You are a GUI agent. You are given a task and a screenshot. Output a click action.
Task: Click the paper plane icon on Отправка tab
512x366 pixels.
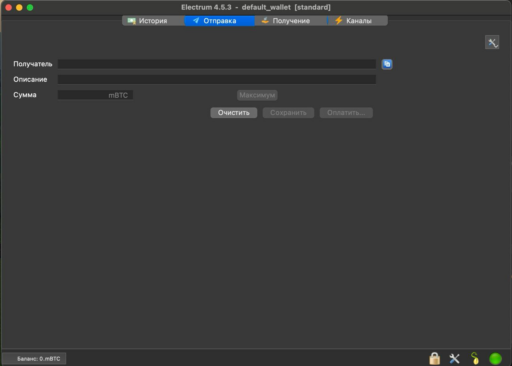[196, 21]
